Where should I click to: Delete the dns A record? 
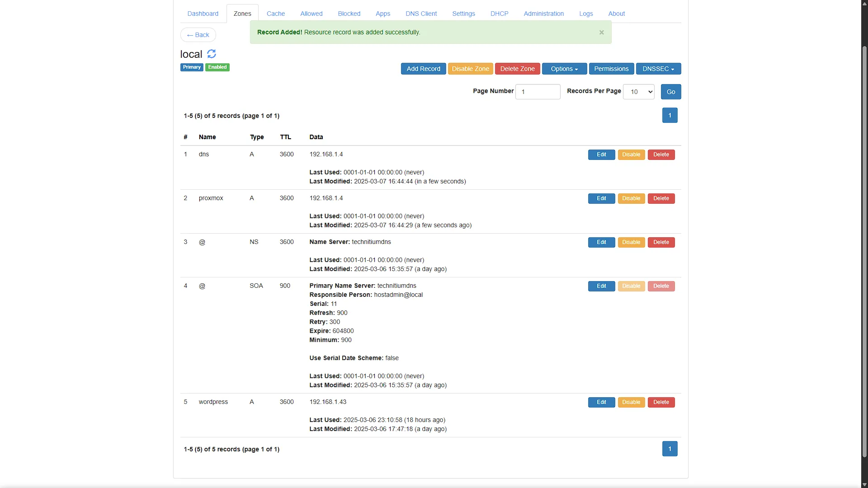tap(661, 155)
